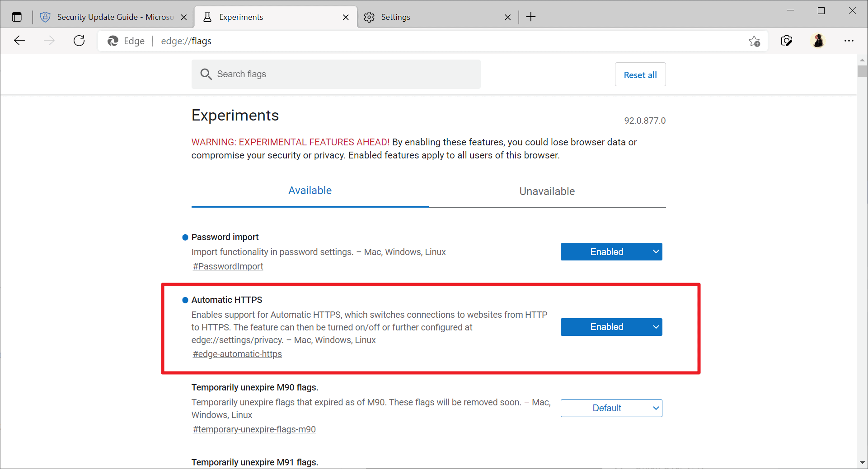The width and height of the screenshot is (868, 469).
Task: Close the Experiments tab
Action: coord(346,17)
